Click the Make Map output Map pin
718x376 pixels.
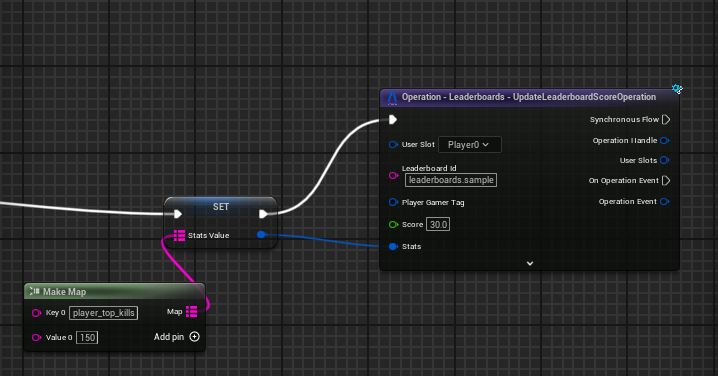[191, 312]
